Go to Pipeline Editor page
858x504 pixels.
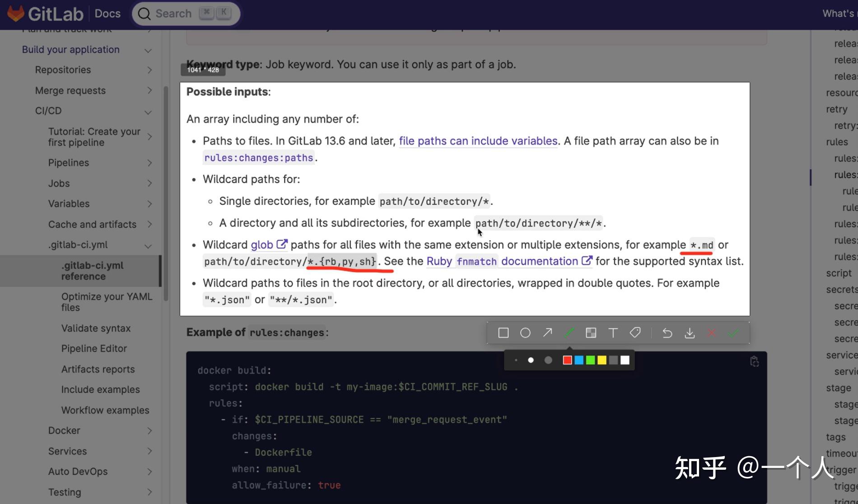click(94, 348)
